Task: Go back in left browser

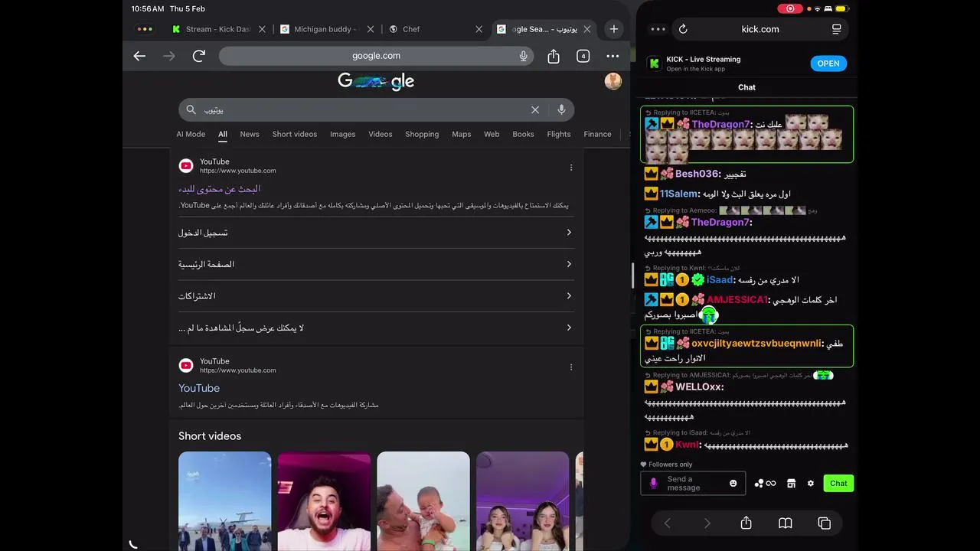Action: [x=139, y=56]
